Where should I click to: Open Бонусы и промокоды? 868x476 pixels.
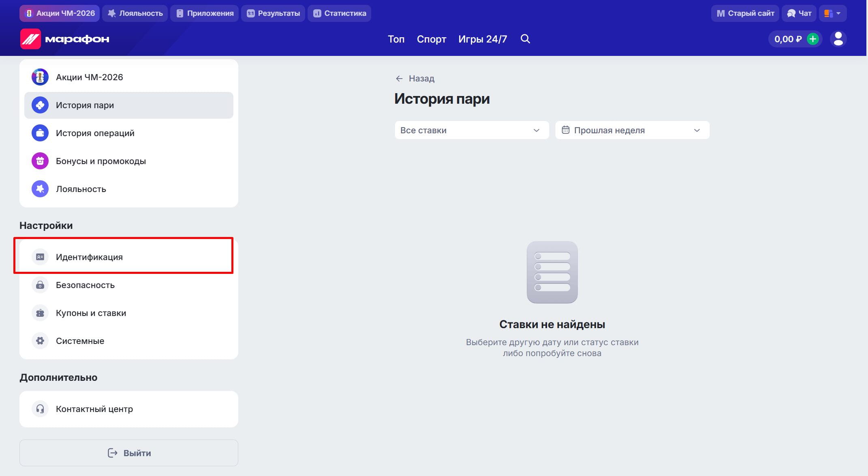(129, 161)
